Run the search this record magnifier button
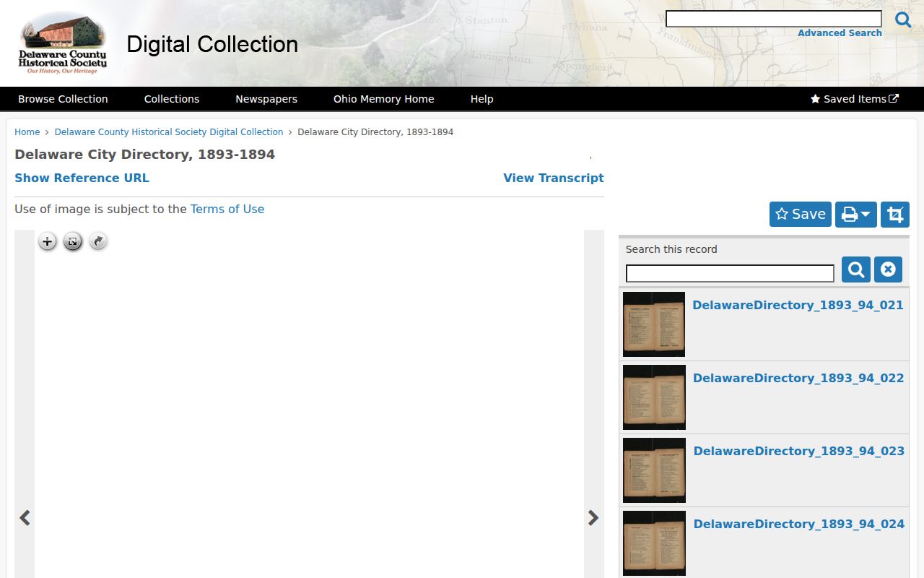 tap(856, 269)
